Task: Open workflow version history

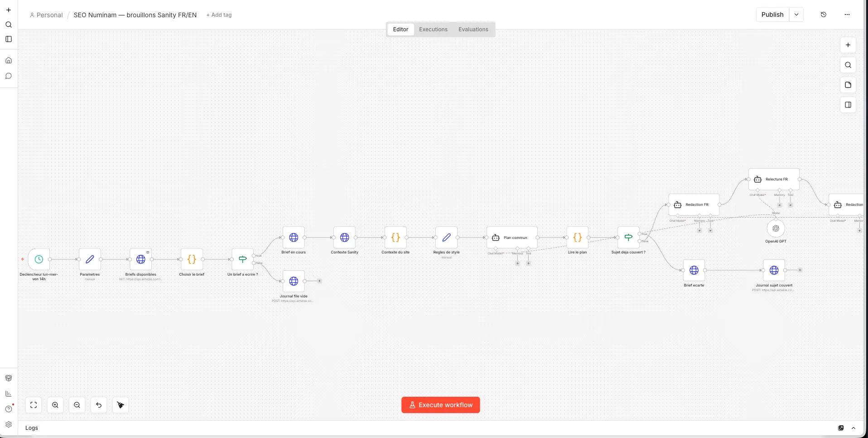Action: click(x=824, y=15)
